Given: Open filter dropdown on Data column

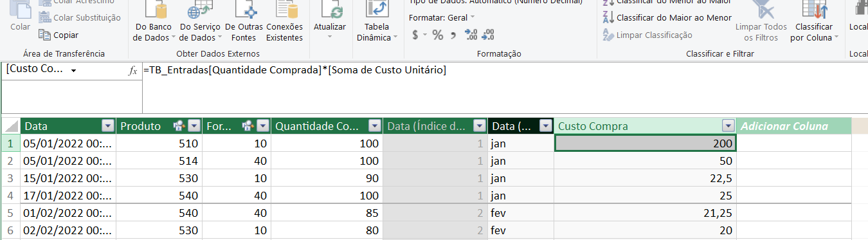Looking at the screenshot, I should pyautogui.click(x=107, y=126).
